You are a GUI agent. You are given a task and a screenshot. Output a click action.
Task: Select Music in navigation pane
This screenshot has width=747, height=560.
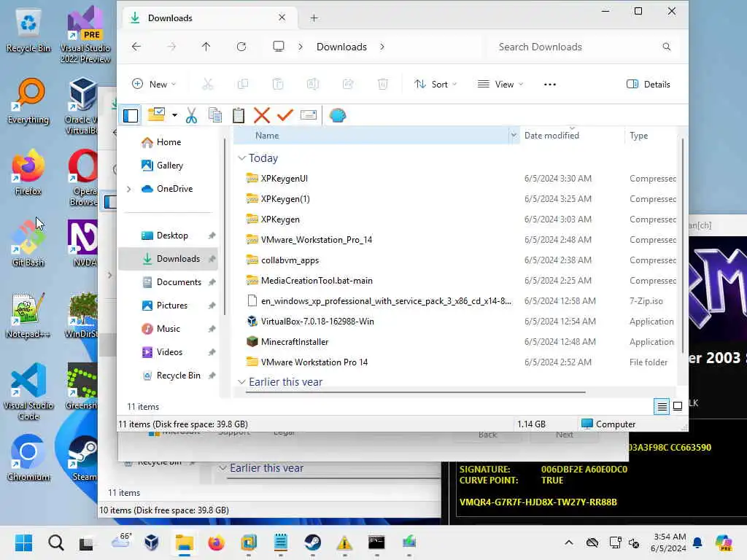169,329
